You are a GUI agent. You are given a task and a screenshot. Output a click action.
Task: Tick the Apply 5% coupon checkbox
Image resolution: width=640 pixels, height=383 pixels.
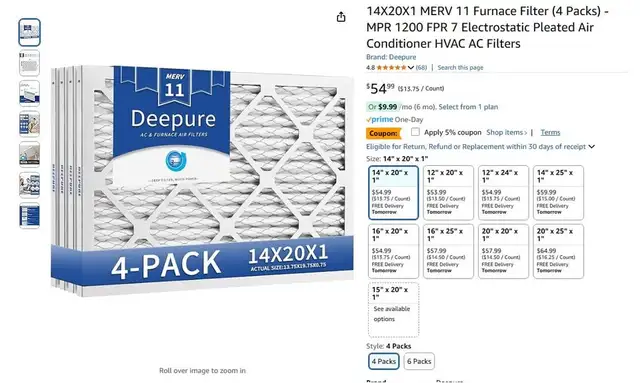415,132
